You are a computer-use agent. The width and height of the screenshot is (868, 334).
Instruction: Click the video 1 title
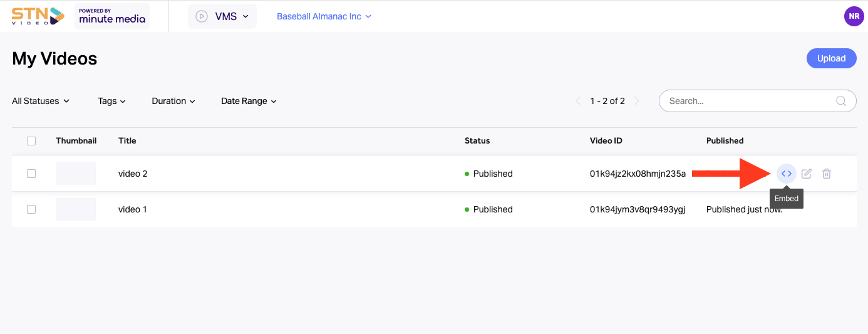click(x=133, y=209)
